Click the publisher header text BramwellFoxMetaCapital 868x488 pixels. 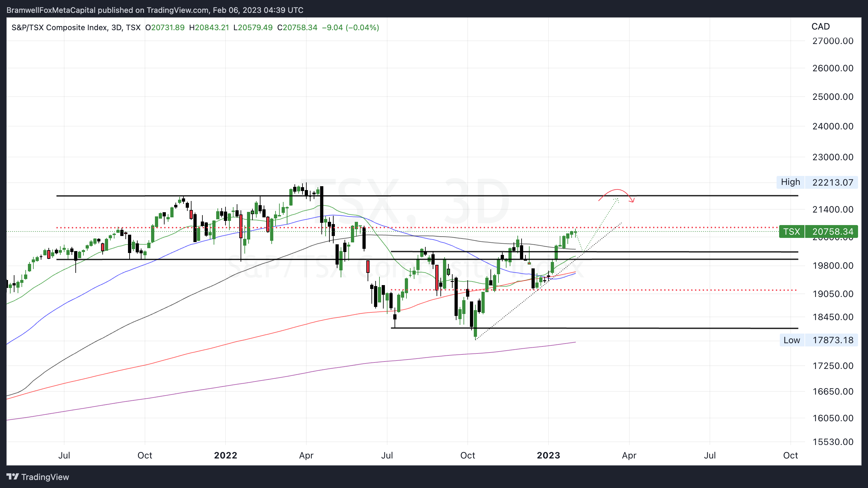point(51,10)
